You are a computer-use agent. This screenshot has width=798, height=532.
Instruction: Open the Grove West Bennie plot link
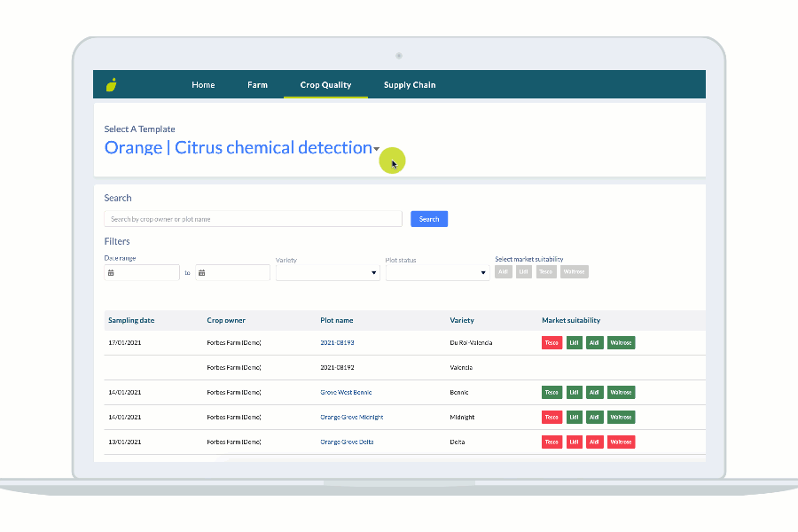(346, 393)
